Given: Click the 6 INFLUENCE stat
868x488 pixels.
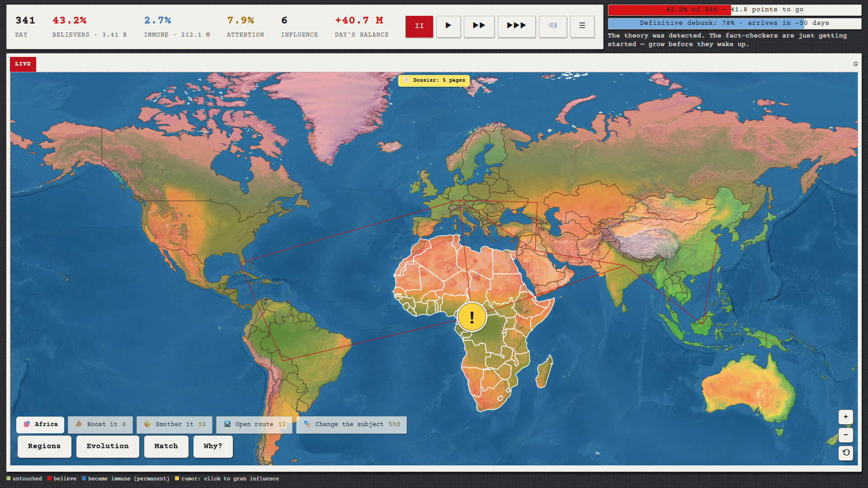Looking at the screenshot, I should (x=299, y=27).
